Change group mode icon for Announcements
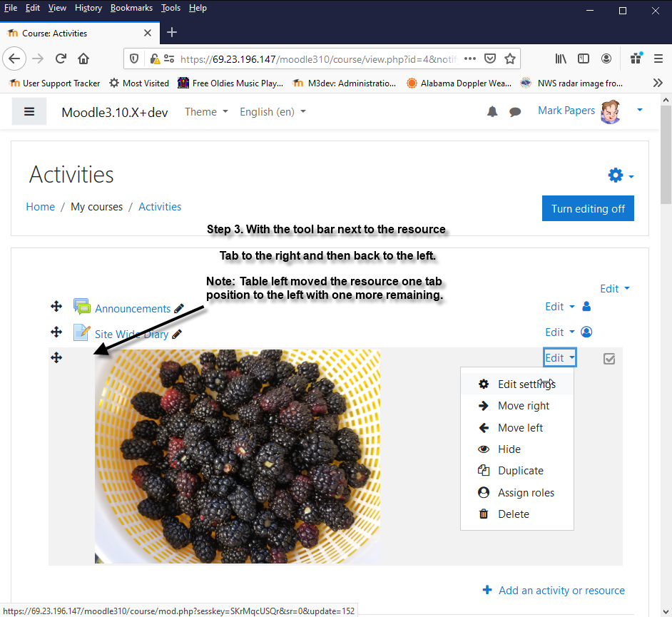This screenshot has height=617, width=672. coord(586,307)
